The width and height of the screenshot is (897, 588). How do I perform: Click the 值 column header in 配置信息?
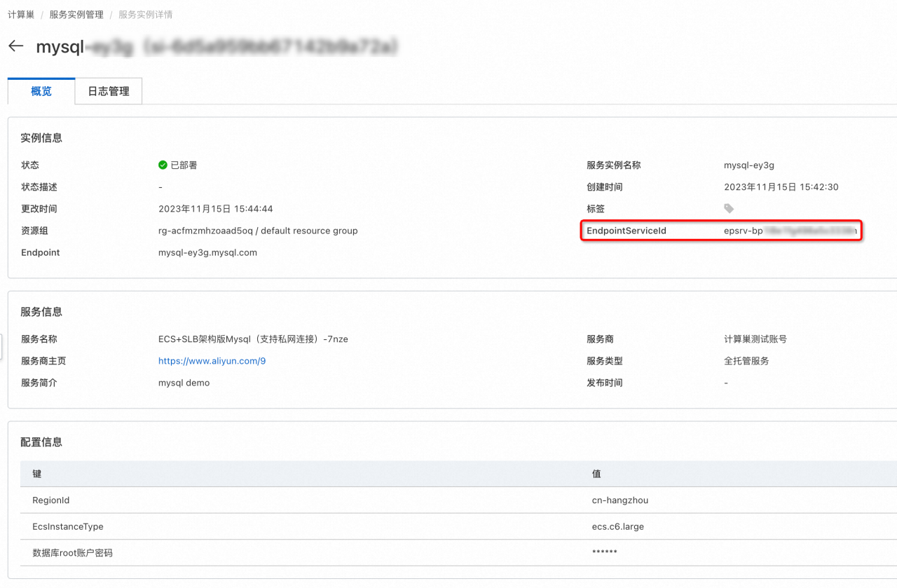[x=596, y=474]
